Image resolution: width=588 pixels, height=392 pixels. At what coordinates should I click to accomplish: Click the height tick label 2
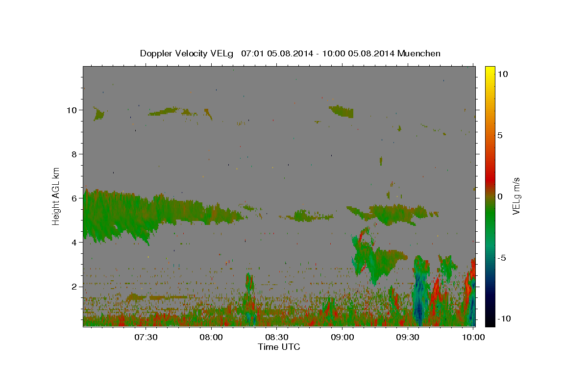[74, 286]
